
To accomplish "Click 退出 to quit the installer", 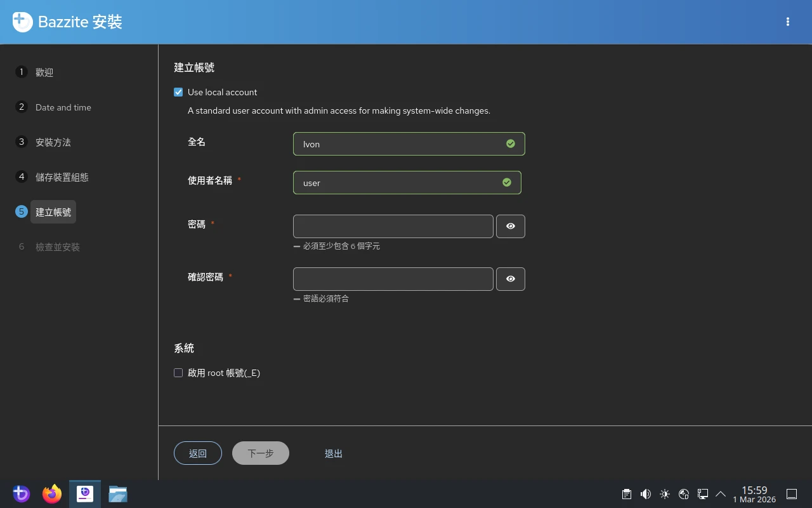I will pos(334,453).
